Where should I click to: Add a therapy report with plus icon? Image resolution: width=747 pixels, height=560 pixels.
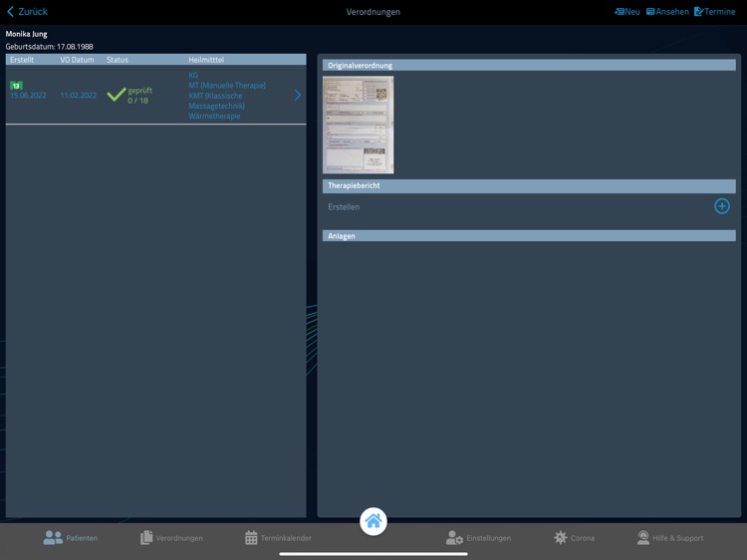(x=722, y=206)
